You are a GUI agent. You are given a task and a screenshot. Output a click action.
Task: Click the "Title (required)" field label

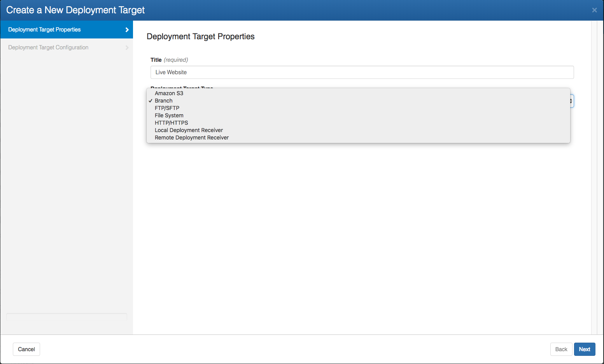tap(169, 60)
